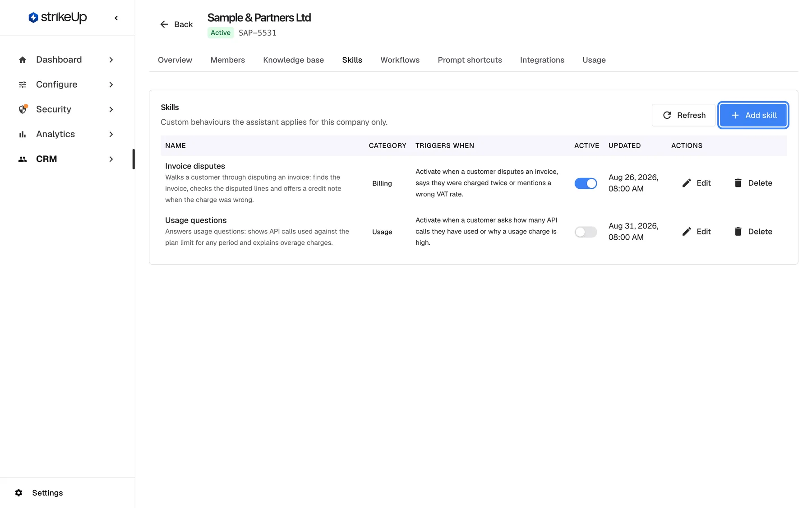812x508 pixels.
Task: Collapse the sidebar with the chevron
Action: coord(116,18)
